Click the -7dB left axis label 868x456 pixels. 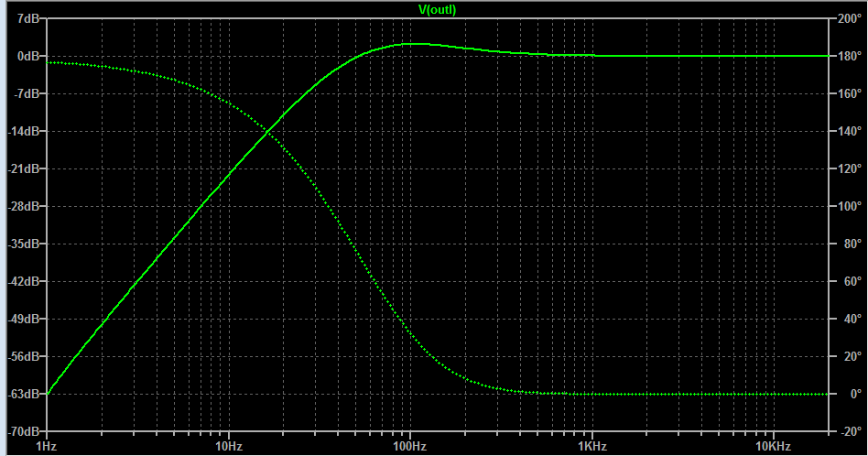(x=27, y=94)
